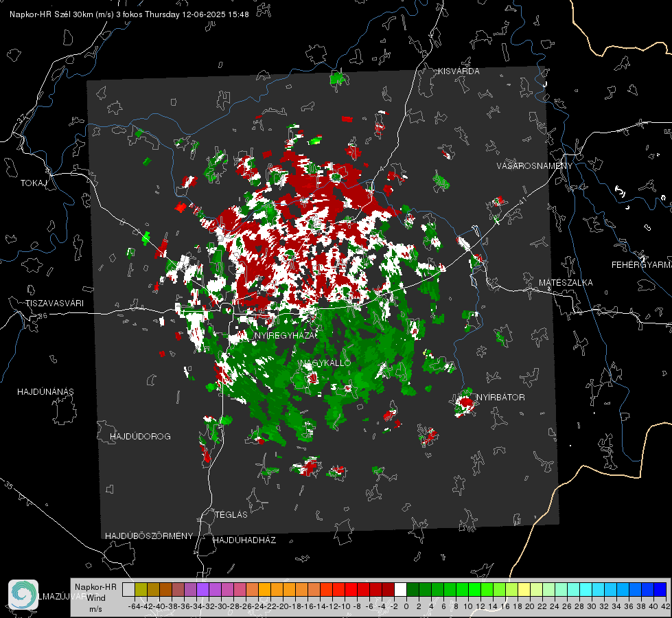Image resolution: width=672 pixels, height=618 pixels.
Task: Click the dark blue last legend swatch
Action: click(660, 589)
